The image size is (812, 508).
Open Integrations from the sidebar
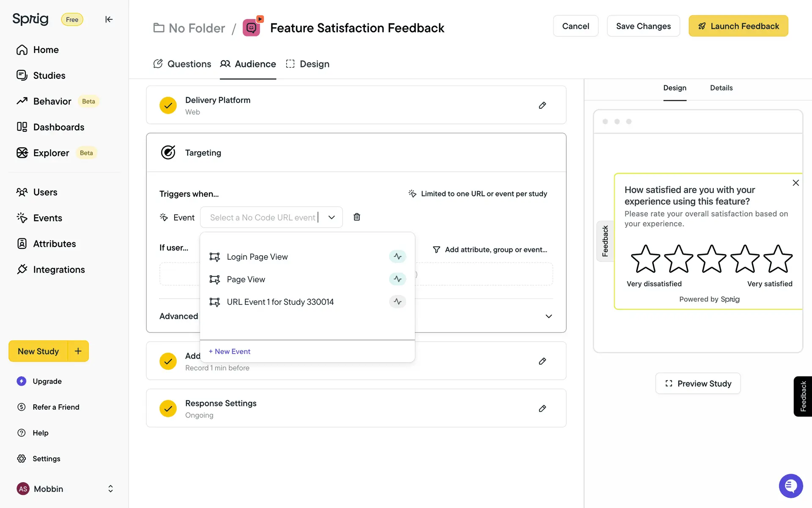59,270
